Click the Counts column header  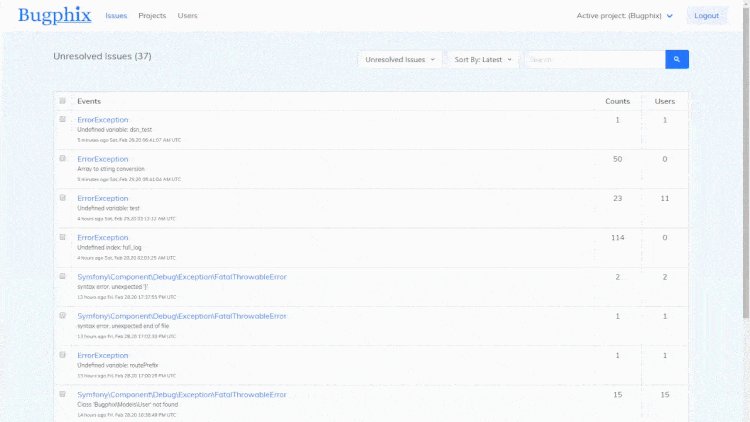click(618, 101)
